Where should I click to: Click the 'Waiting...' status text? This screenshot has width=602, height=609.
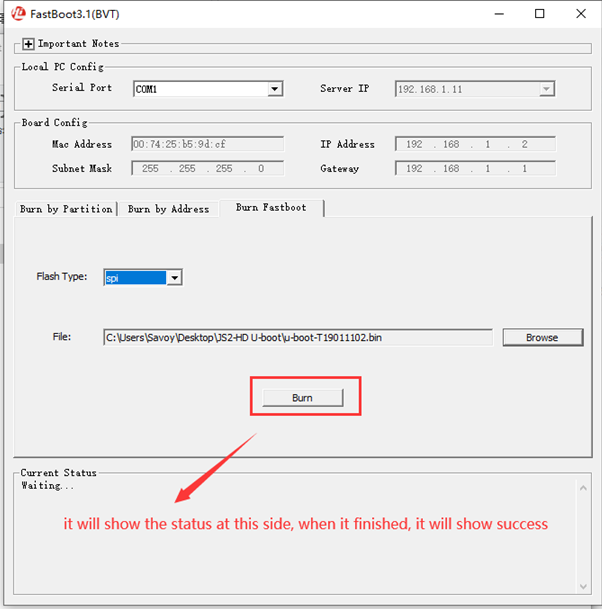(x=47, y=485)
